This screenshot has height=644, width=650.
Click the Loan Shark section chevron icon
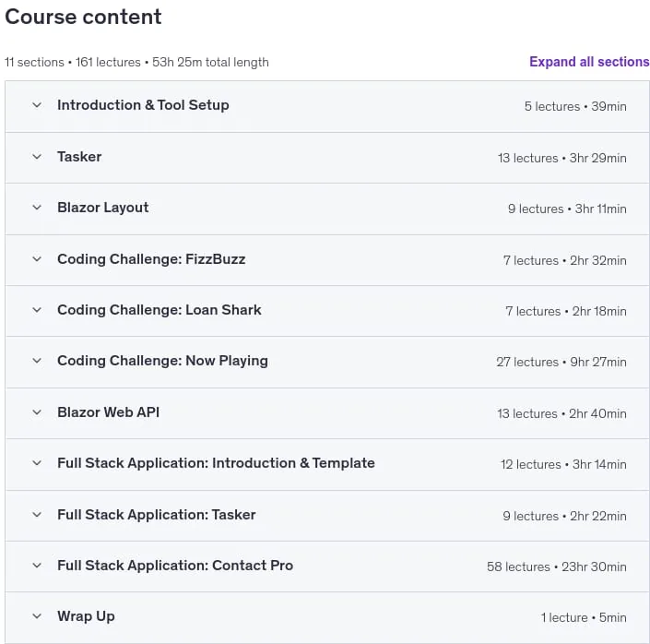click(x=37, y=310)
